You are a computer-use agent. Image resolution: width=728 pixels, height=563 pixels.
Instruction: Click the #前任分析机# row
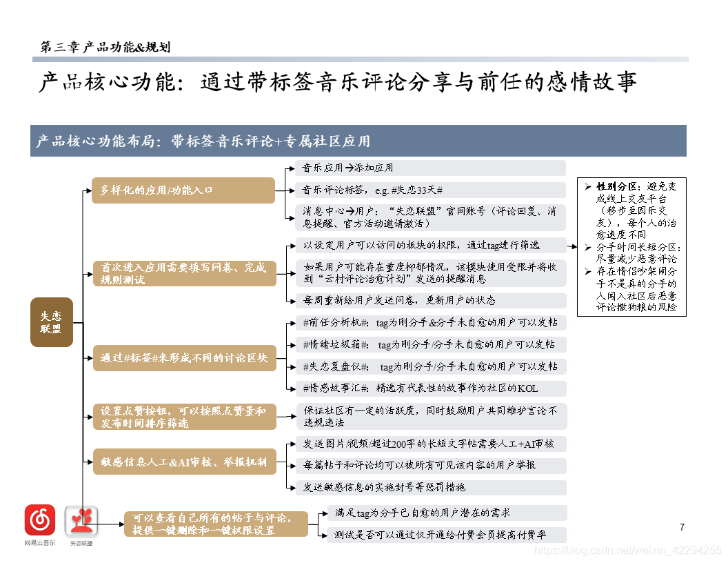point(431,322)
